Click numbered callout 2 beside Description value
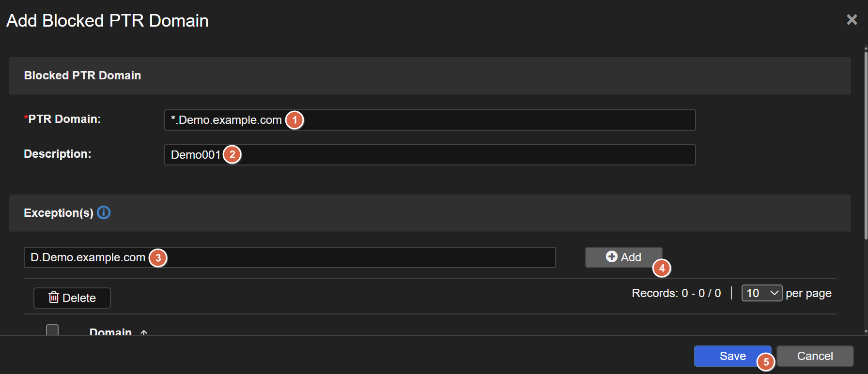Screen dimensions: 868x374 [232, 155]
